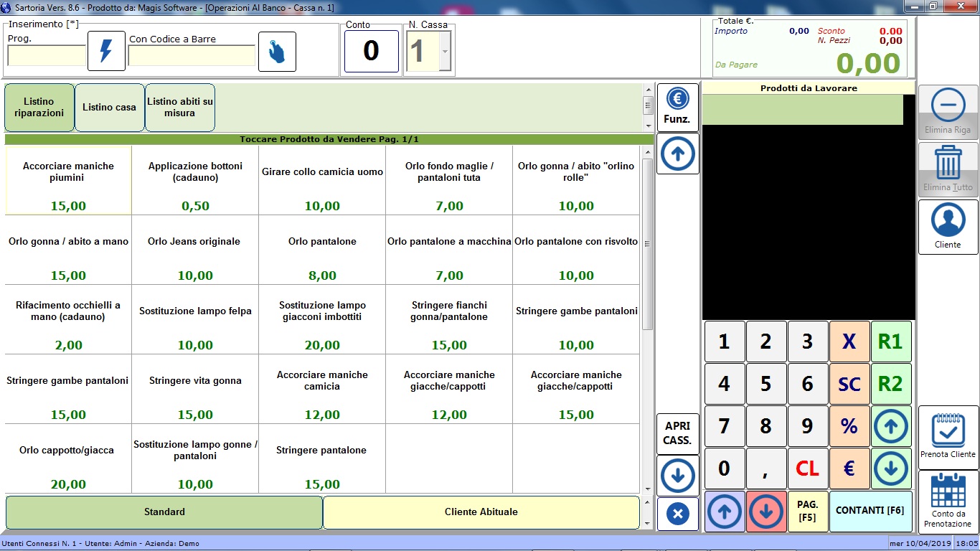Click in the Prog. input field
This screenshot has height=551, width=980.
point(47,55)
